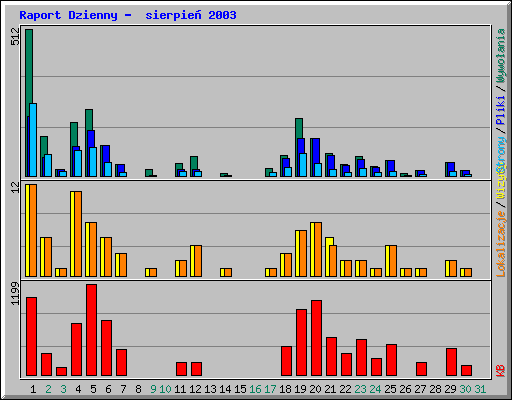Screen dimensions: 512x400
Task: Select the orange sites bar for day 20
Action: [x=318, y=249]
